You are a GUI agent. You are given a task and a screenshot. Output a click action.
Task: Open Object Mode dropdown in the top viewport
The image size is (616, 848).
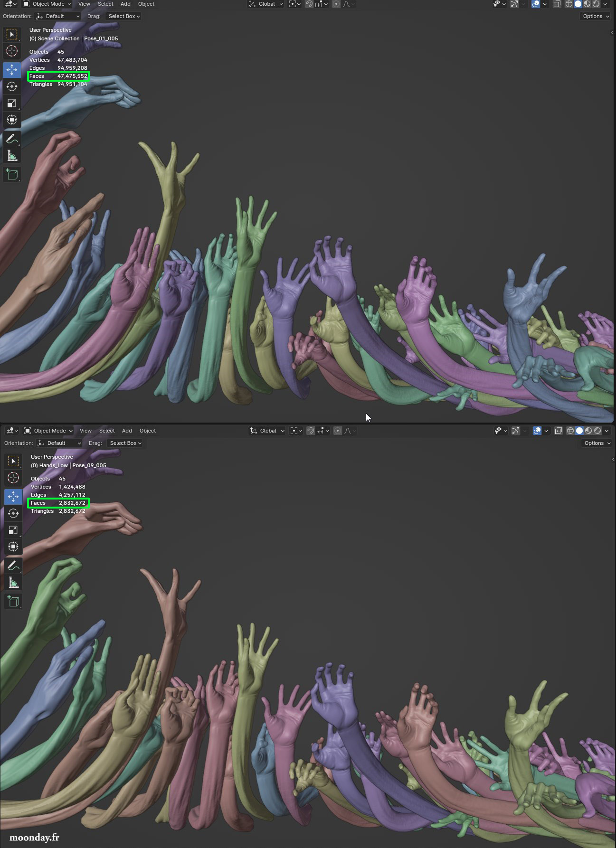click(x=47, y=4)
